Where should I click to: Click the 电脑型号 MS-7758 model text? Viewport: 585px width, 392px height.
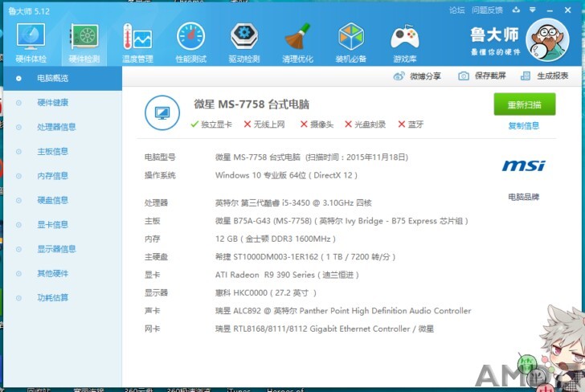point(312,157)
